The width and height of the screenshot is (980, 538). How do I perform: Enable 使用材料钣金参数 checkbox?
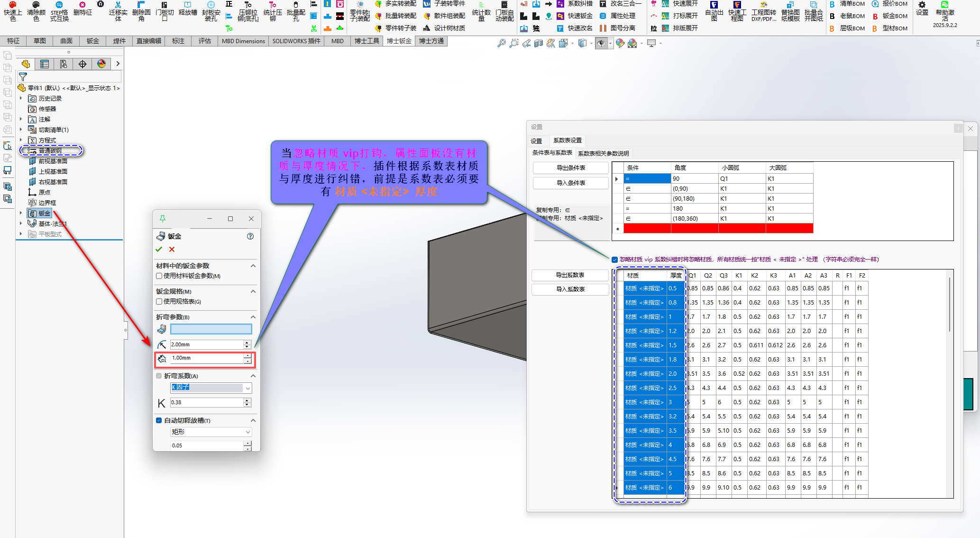159,276
